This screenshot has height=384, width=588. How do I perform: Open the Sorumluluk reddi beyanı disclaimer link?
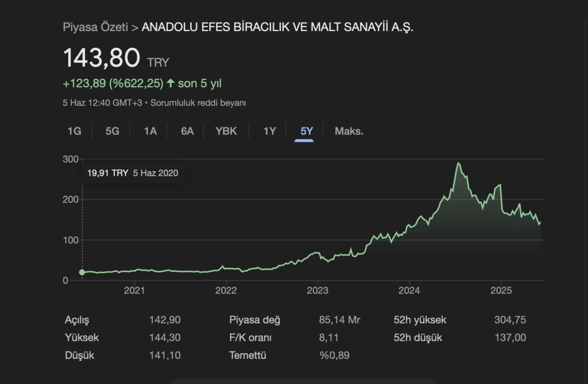[x=198, y=103]
